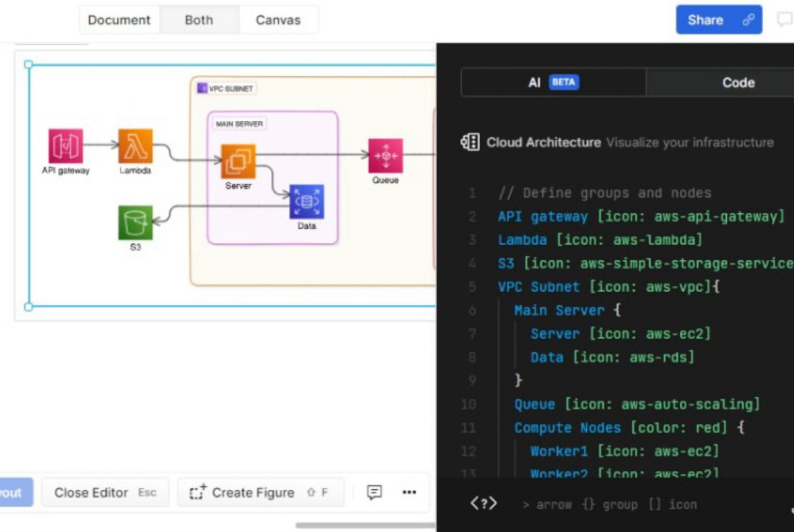794x532 pixels.
Task: Click the BETA badge on AI tab
Action: point(564,82)
